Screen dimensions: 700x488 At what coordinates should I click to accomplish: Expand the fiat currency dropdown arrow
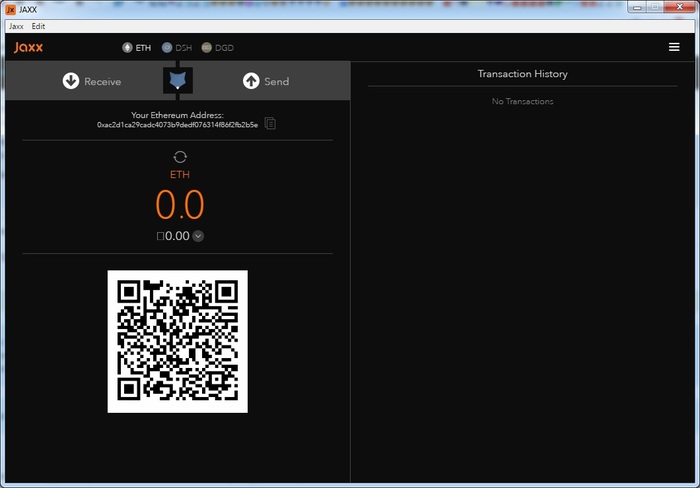(198, 236)
